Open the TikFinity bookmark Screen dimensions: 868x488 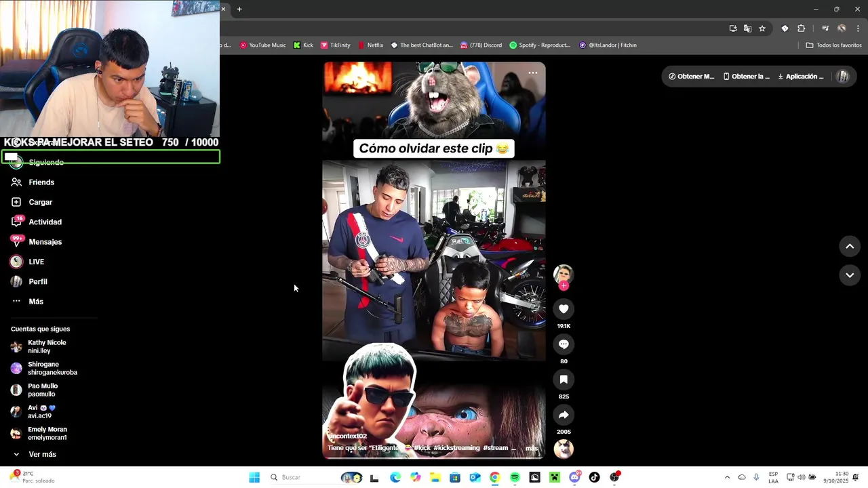(335, 45)
